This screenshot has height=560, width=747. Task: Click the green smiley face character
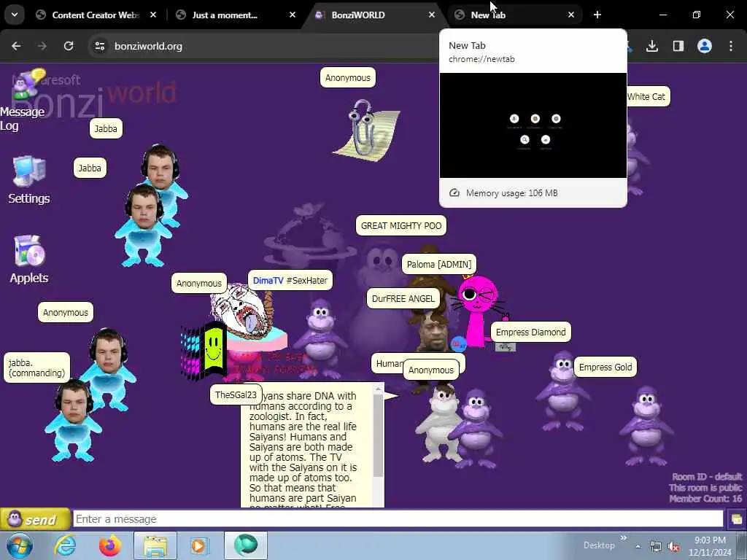click(x=214, y=349)
